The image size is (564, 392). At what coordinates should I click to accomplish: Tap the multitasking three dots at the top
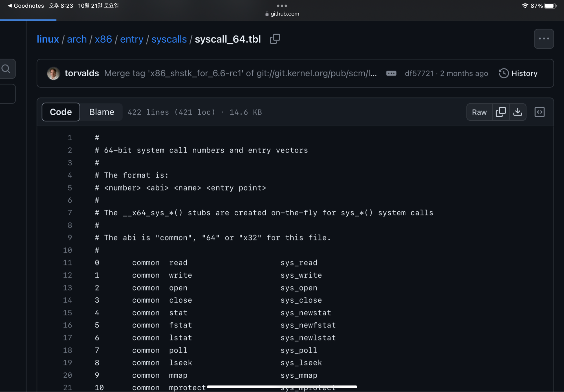(x=282, y=6)
